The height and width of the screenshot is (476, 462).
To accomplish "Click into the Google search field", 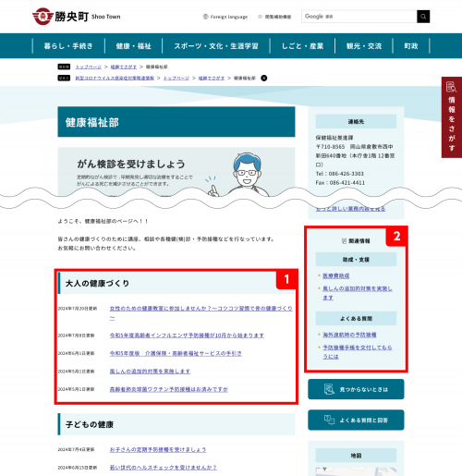I will [359, 17].
